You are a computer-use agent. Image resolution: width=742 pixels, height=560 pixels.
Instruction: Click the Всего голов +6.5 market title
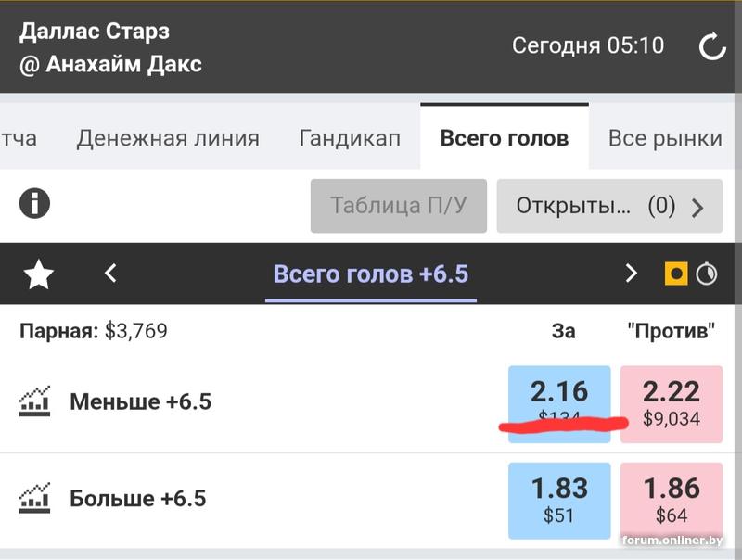370,274
